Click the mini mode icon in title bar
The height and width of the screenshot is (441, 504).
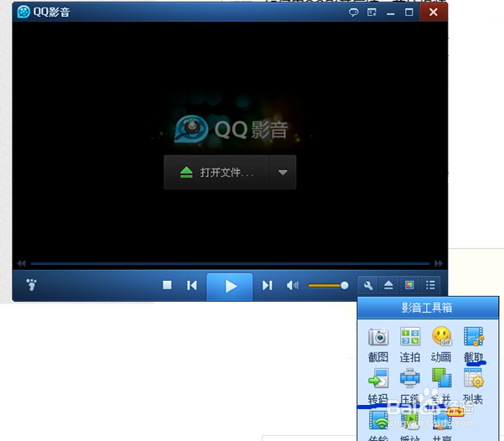coord(372,13)
